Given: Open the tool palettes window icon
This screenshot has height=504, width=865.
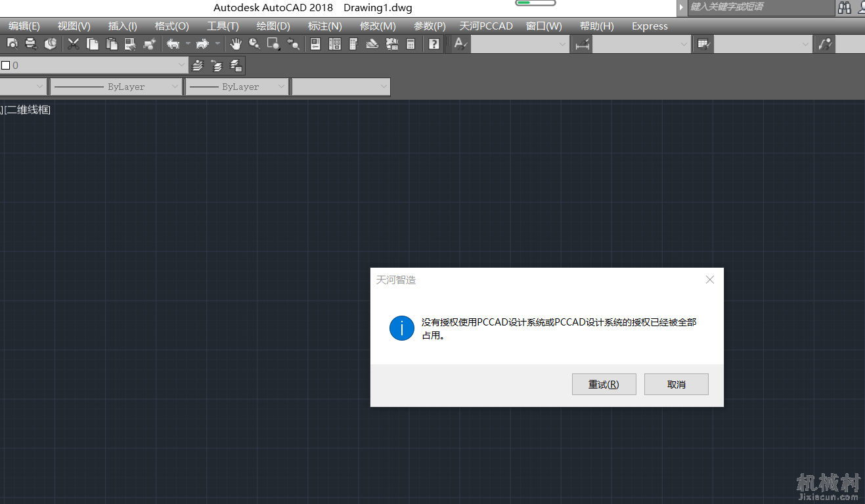Looking at the screenshot, I should (353, 44).
